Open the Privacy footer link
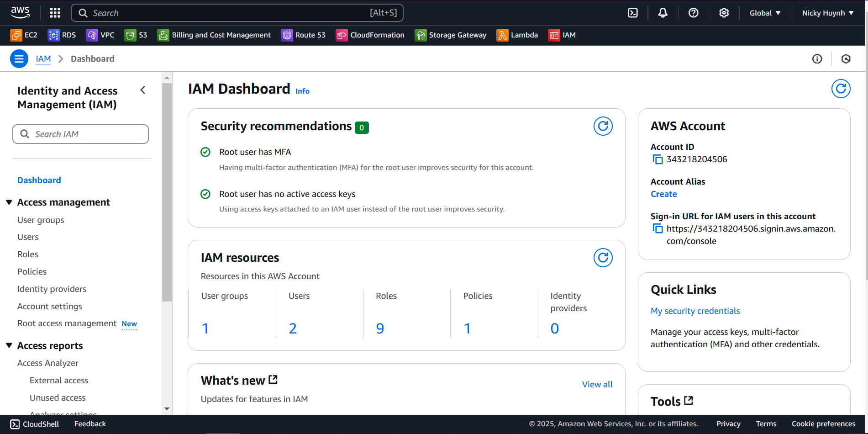This screenshot has height=434, width=868. tap(728, 424)
